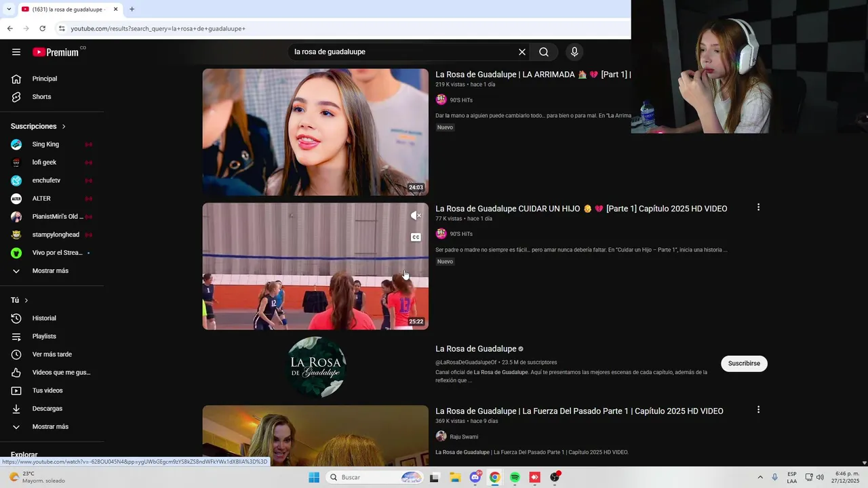Focus the Chrome address bar URL
This screenshot has height=488, width=868.
(x=158, y=28)
